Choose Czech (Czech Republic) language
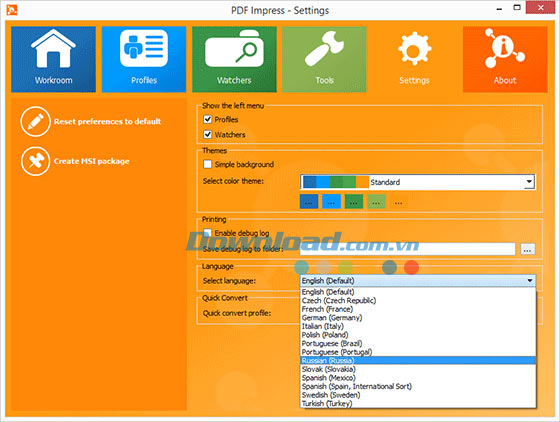The image size is (560, 422). 418,301
